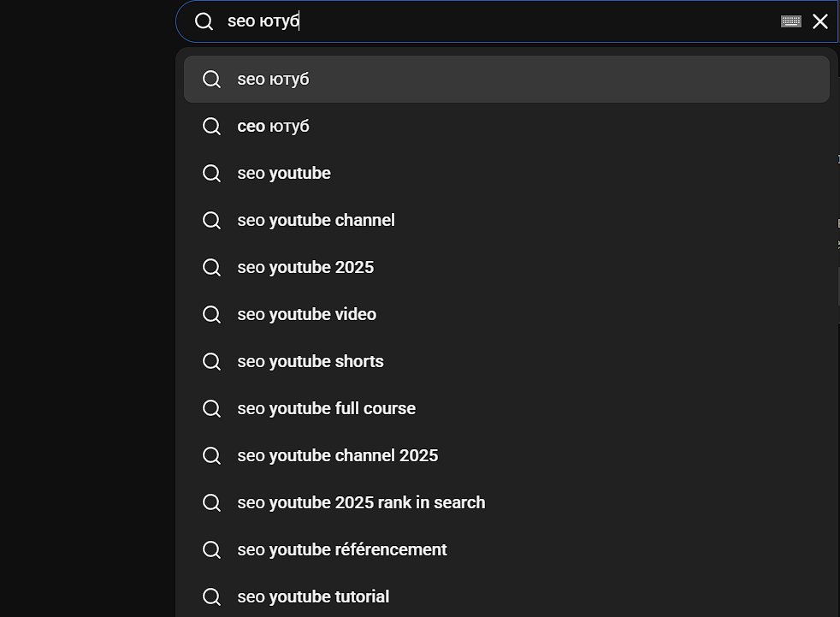Pick the 'seo youtube' suggestion
This screenshot has height=617, width=840.
284,174
